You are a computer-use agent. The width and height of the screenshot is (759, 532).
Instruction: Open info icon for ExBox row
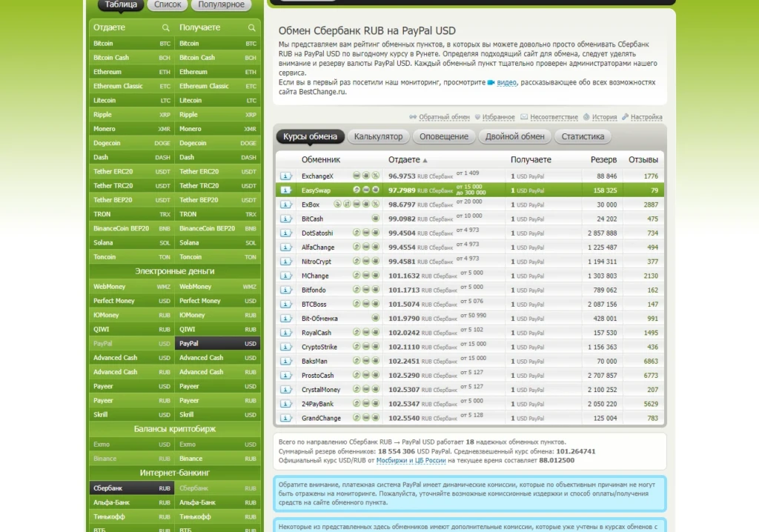285,205
